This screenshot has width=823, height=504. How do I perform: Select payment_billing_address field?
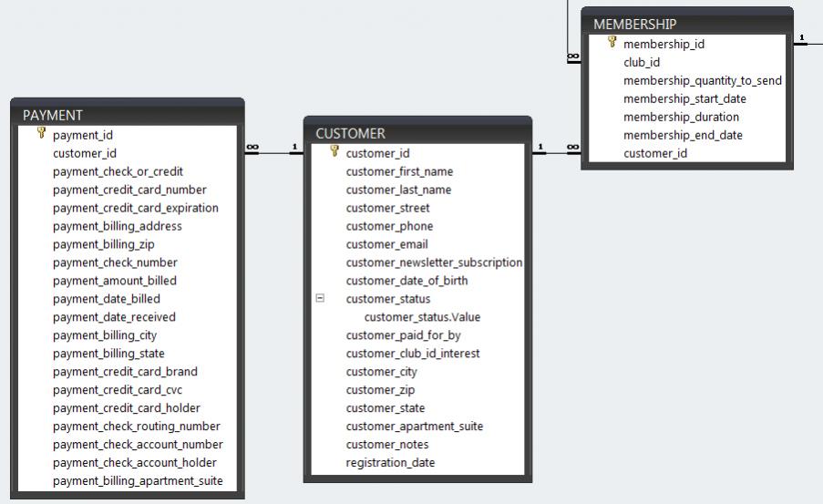pyautogui.click(x=117, y=226)
